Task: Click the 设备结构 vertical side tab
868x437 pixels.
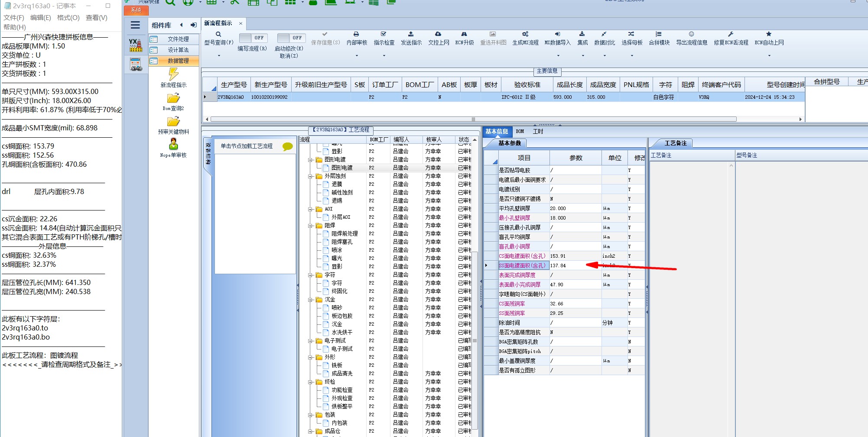Action: 208,154
